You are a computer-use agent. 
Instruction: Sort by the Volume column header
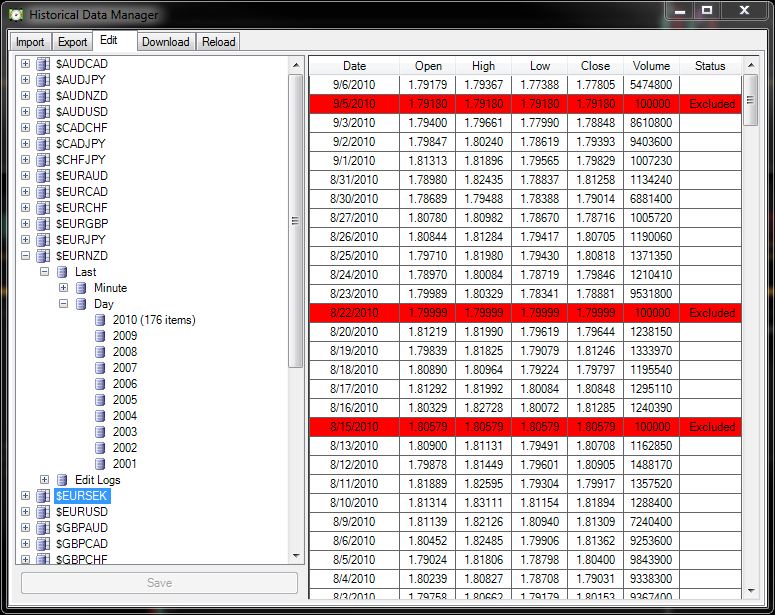[651, 66]
